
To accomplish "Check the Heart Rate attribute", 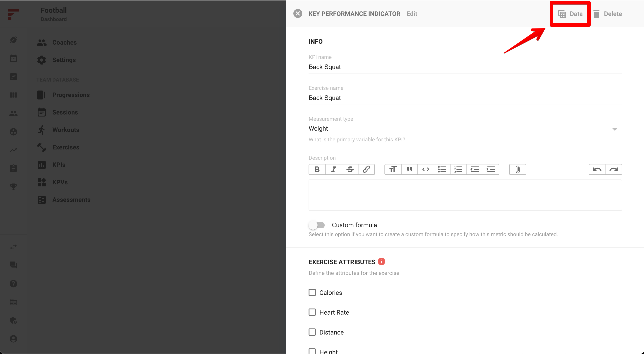I will click(312, 312).
